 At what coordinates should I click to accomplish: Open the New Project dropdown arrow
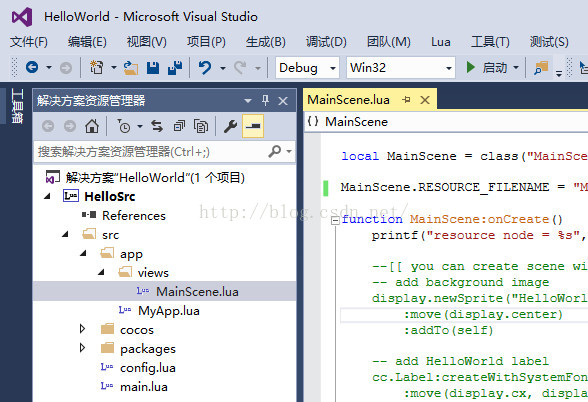[x=114, y=68]
